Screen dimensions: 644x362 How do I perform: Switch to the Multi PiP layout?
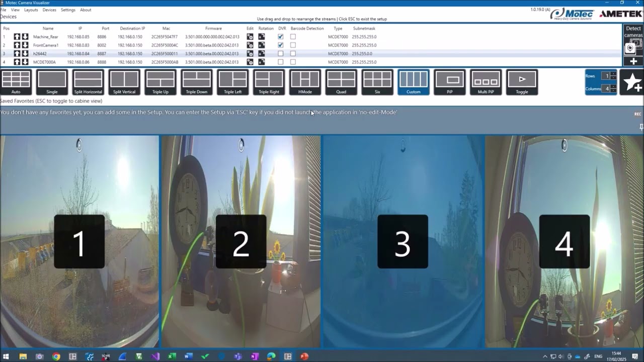[x=486, y=82]
